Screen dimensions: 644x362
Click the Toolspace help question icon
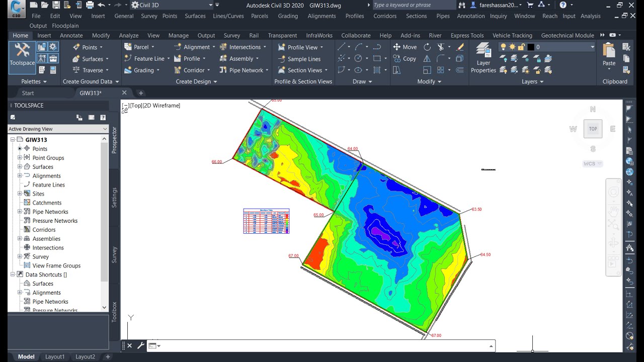103,118
